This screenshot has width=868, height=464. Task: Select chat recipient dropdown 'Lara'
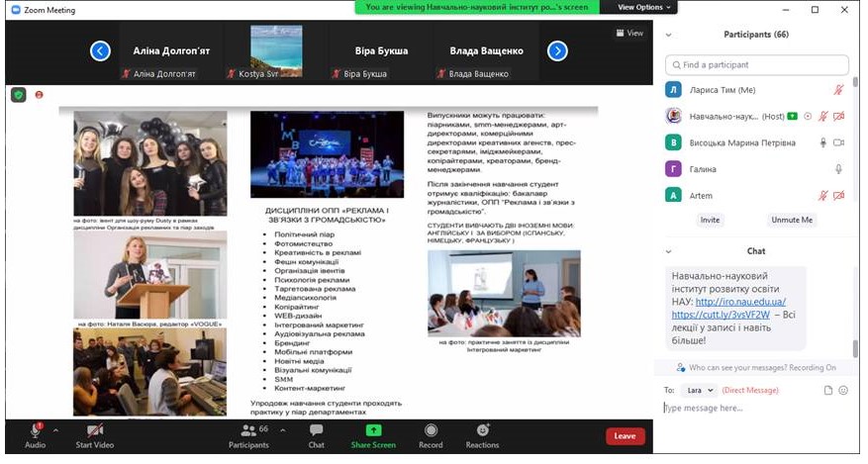[699, 390]
